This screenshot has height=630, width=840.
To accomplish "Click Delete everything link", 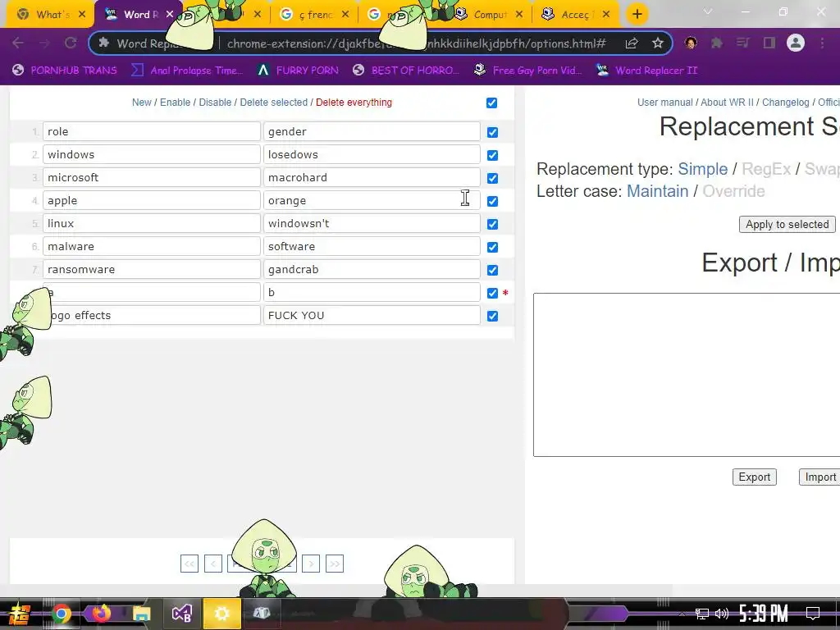I will (354, 103).
